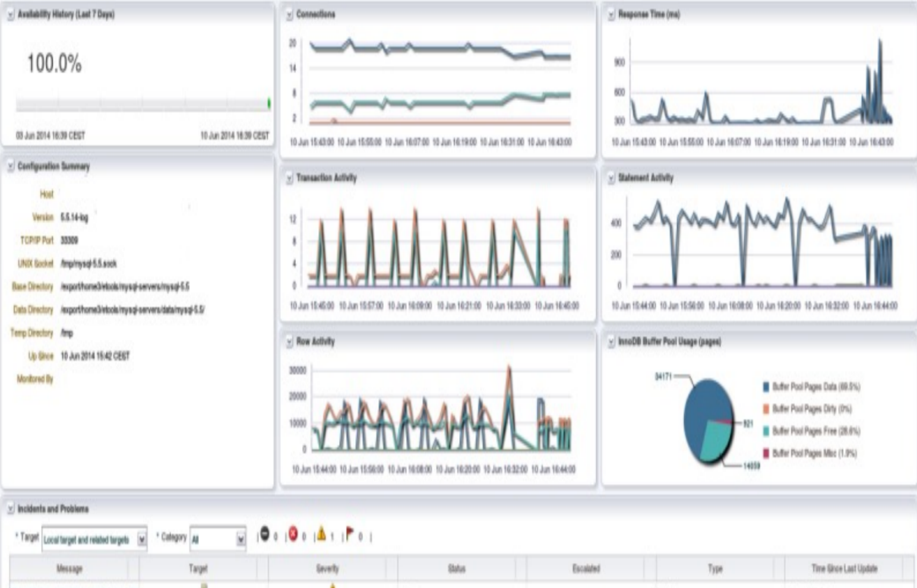Sort by Time Since Last Update column
917x588 pixels.
pos(844,569)
